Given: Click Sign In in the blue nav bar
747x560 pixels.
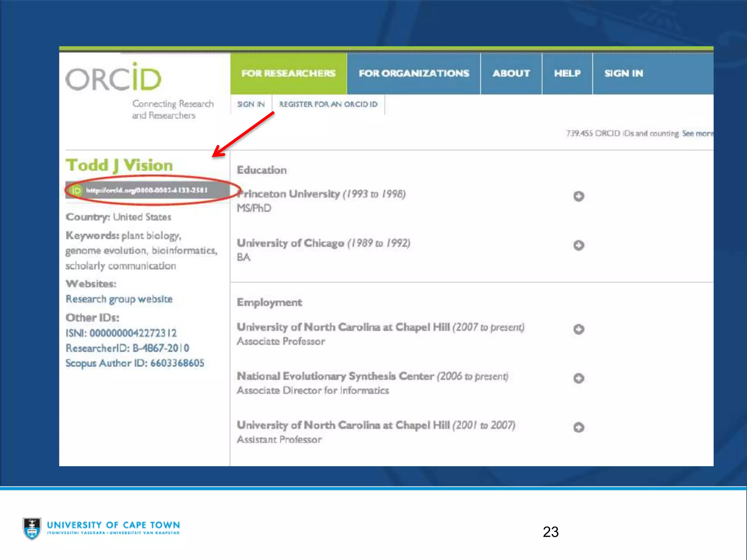Looking at the screenshot, I should click(623, 73).
